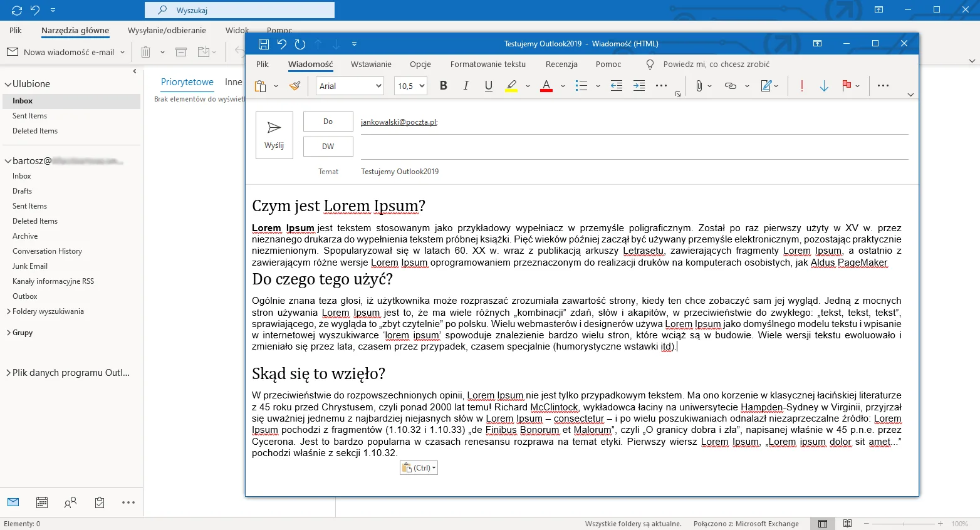Open the follow-up flag menu

(851, 86)
